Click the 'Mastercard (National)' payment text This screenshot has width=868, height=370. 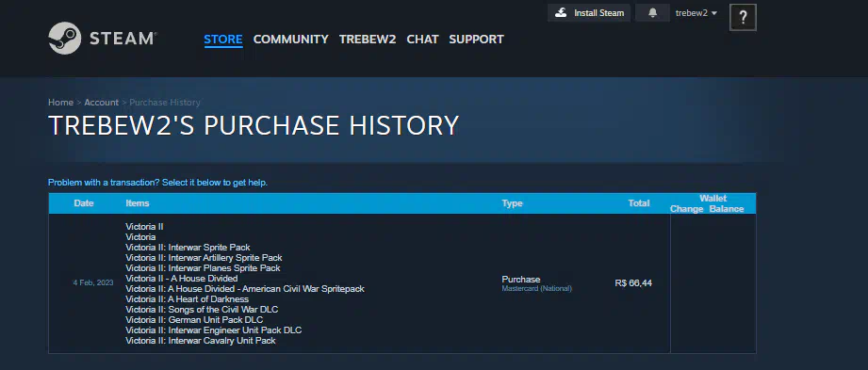[536, 289]
